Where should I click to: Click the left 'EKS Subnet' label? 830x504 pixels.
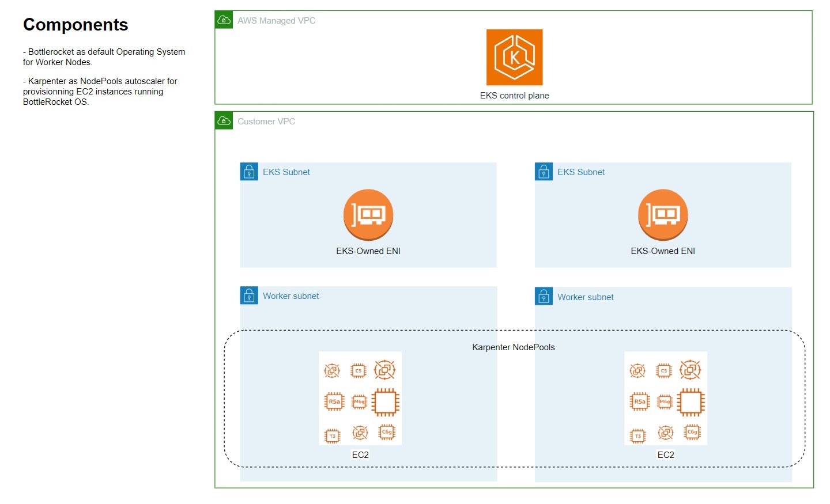pos(286,172)
